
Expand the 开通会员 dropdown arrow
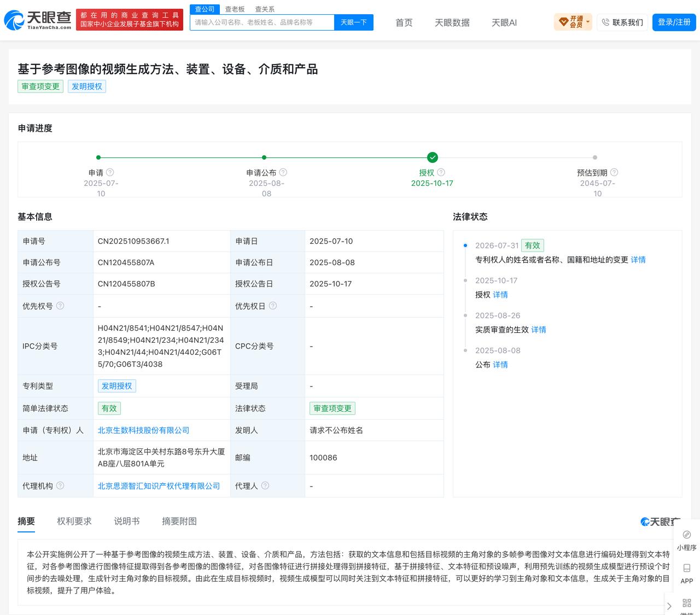(588, 22)
